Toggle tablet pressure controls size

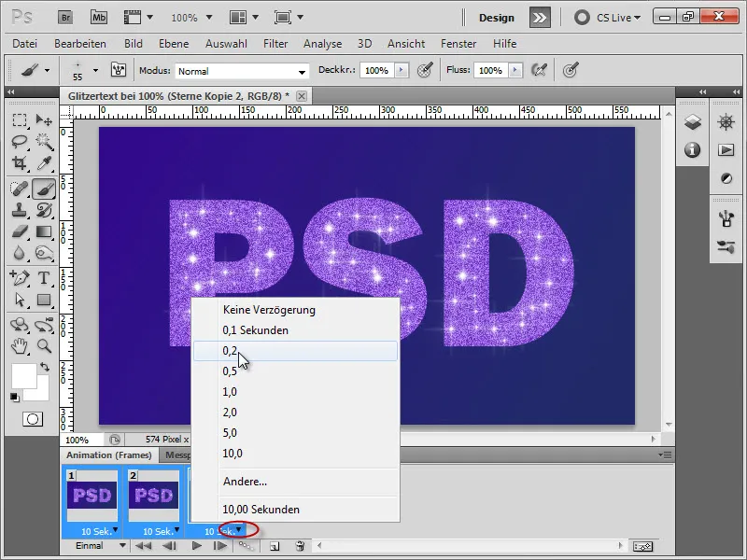(571, 71)
